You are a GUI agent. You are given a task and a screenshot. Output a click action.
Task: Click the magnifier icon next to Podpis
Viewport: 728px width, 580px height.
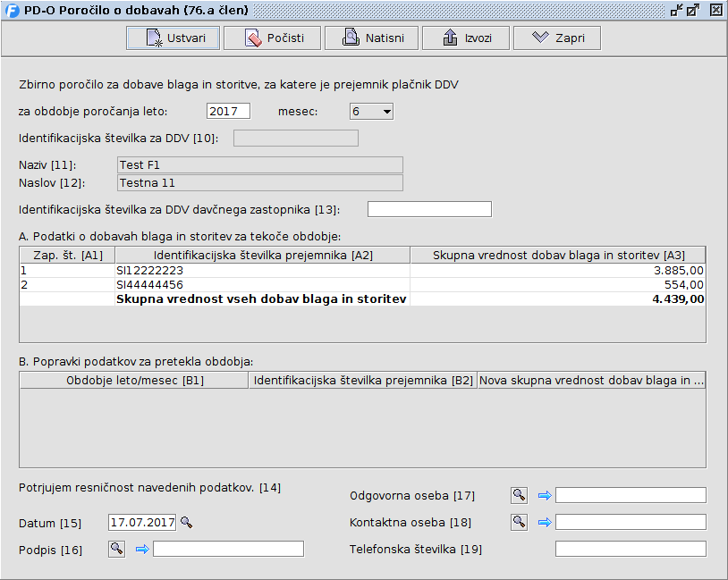(x=116, y=549)
